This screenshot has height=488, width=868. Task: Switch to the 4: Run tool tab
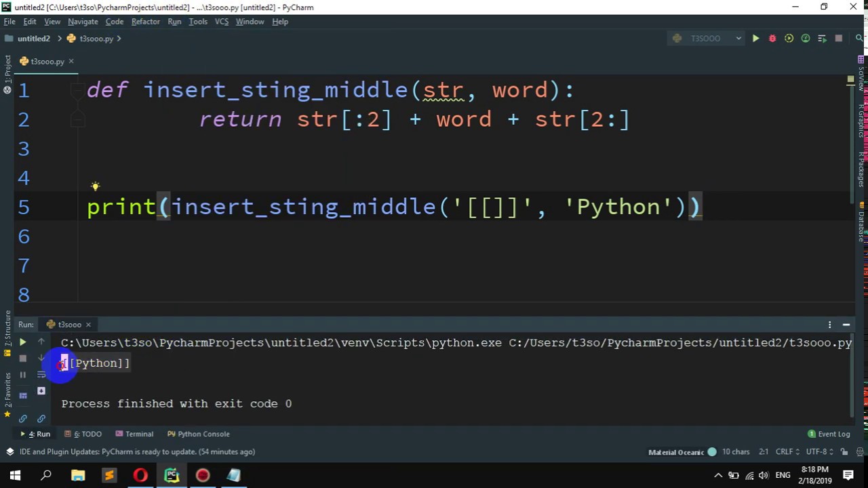coord(35,434)
